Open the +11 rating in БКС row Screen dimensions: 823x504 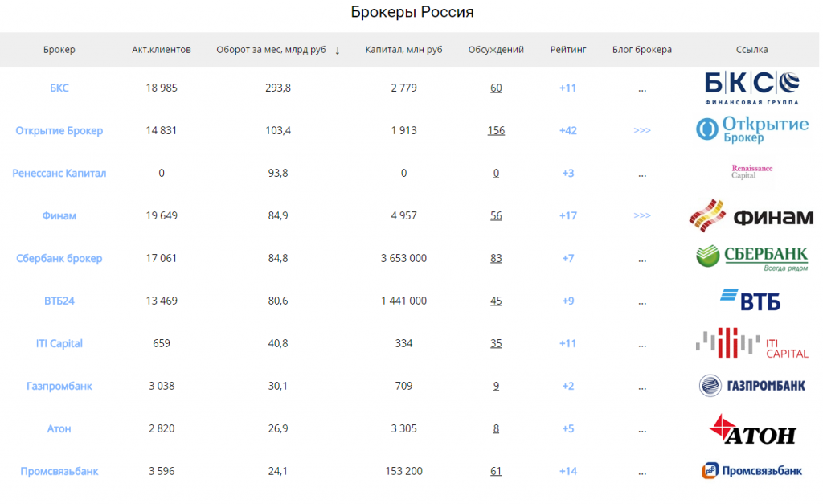(568, 88)
